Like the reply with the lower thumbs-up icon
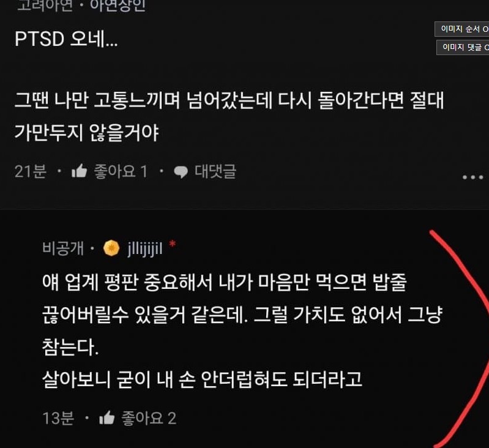Viewport: 489px width, 448px height. pyautogui.click(x=107, y=418)
